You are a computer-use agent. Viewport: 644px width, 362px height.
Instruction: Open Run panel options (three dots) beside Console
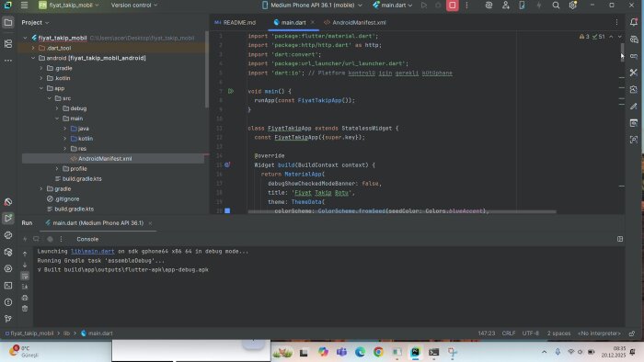61,239
